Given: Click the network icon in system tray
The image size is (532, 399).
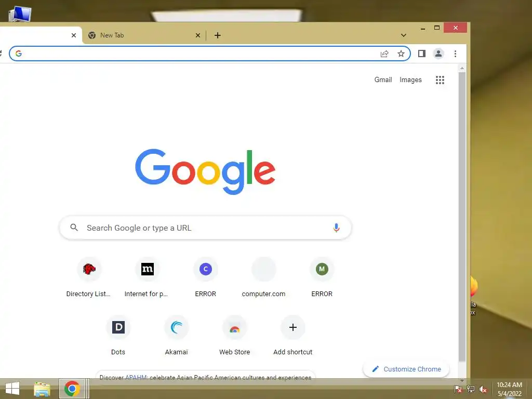Looking at the screenshot, I should tap(471, 389).
